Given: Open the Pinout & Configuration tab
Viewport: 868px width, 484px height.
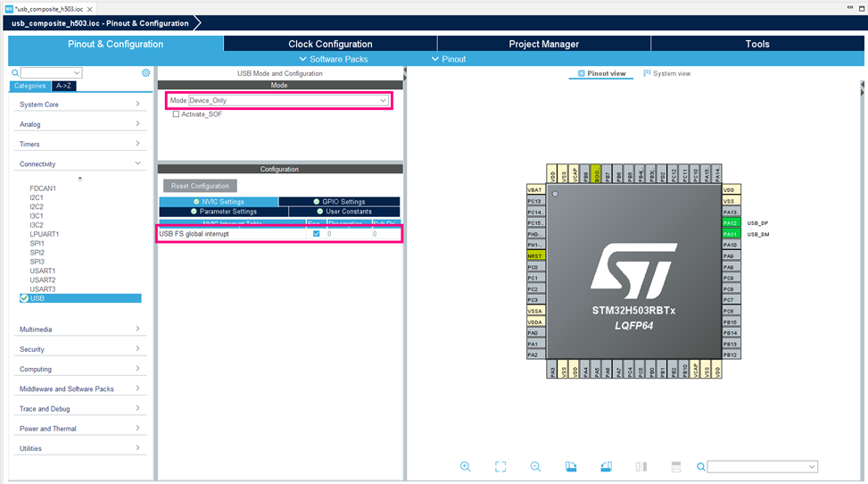Looking at the screenshot, I should pyautogui.click(x=116, y=44).
